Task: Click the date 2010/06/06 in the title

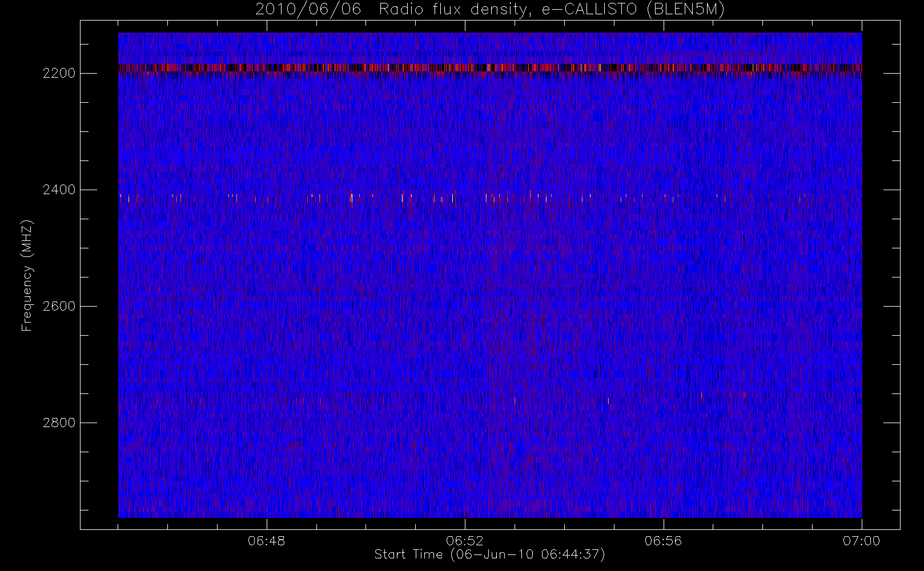Action: (308, 9)
